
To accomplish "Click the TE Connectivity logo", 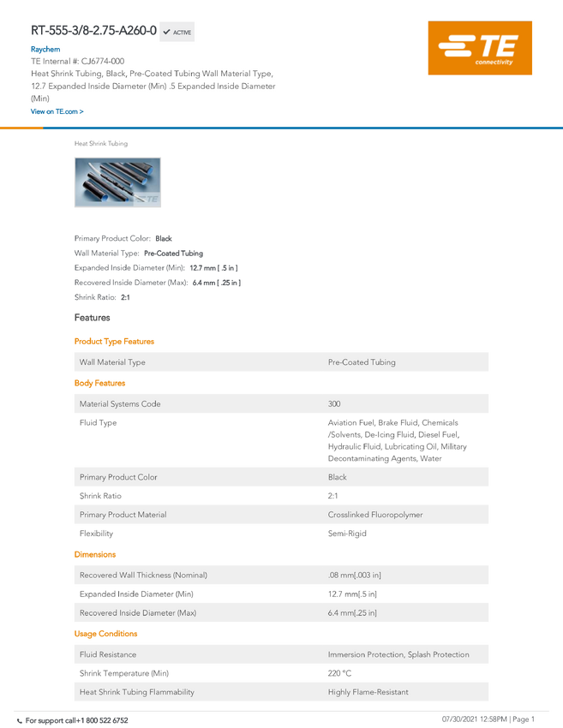I will click(480, 48).
